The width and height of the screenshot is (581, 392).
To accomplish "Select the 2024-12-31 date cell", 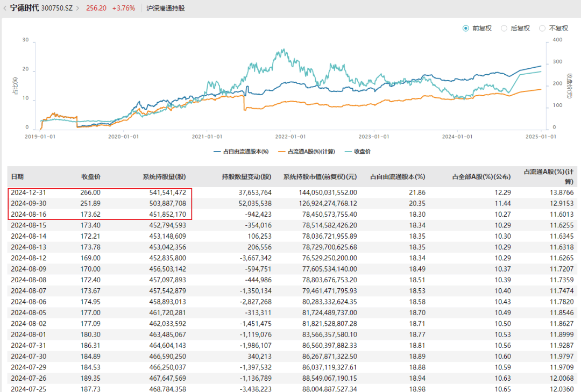I will 29,193.
